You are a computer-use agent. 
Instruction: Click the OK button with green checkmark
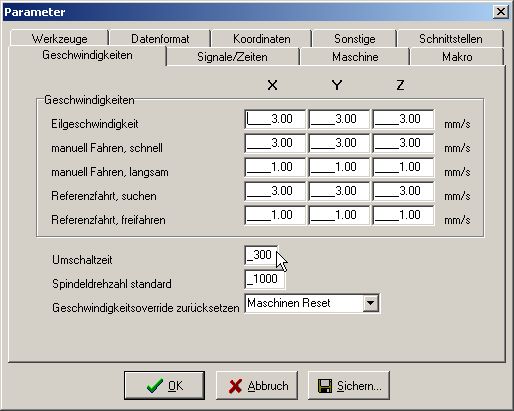click(x=164, y=386)
